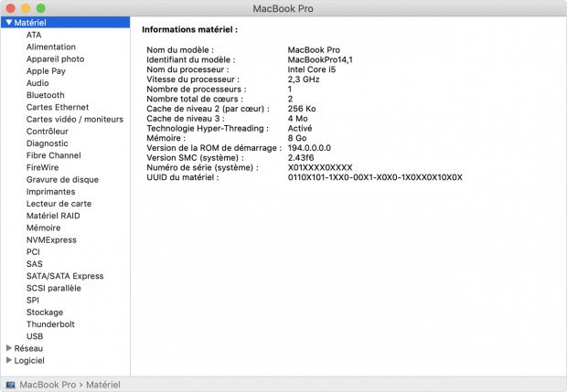Click the 'Nom du modèle :' label
Viewport: 567px width, 392px height.
click(180, 50)
